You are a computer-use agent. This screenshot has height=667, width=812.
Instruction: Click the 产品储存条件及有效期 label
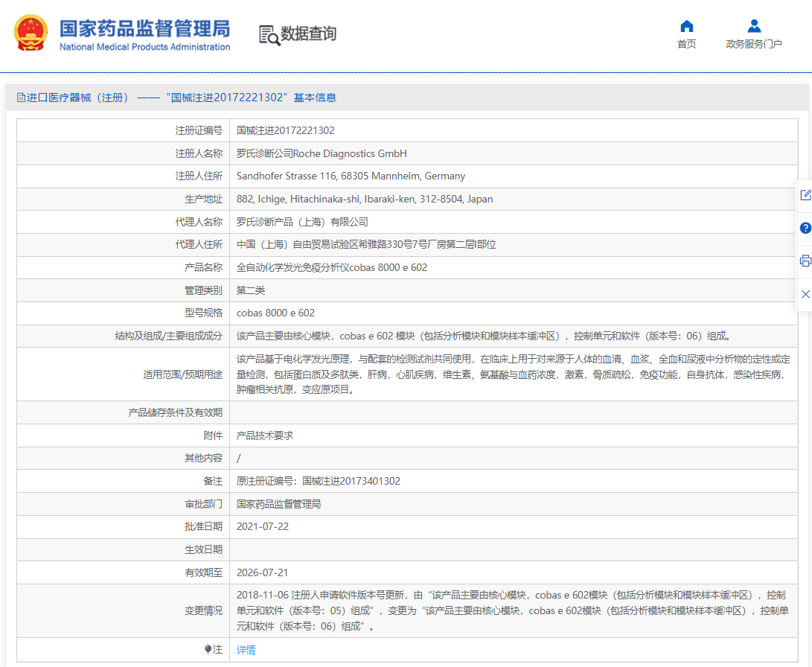point(176,412)
